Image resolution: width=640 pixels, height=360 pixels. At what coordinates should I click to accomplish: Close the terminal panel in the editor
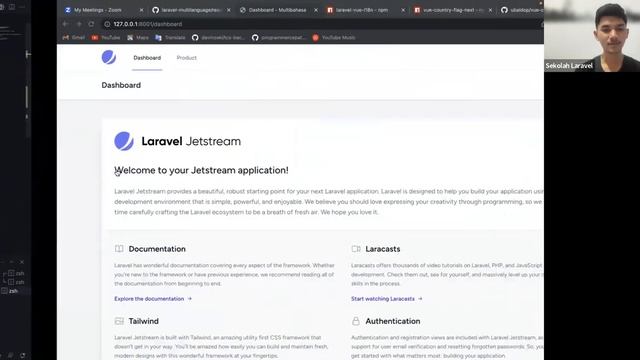click(22, 262)
